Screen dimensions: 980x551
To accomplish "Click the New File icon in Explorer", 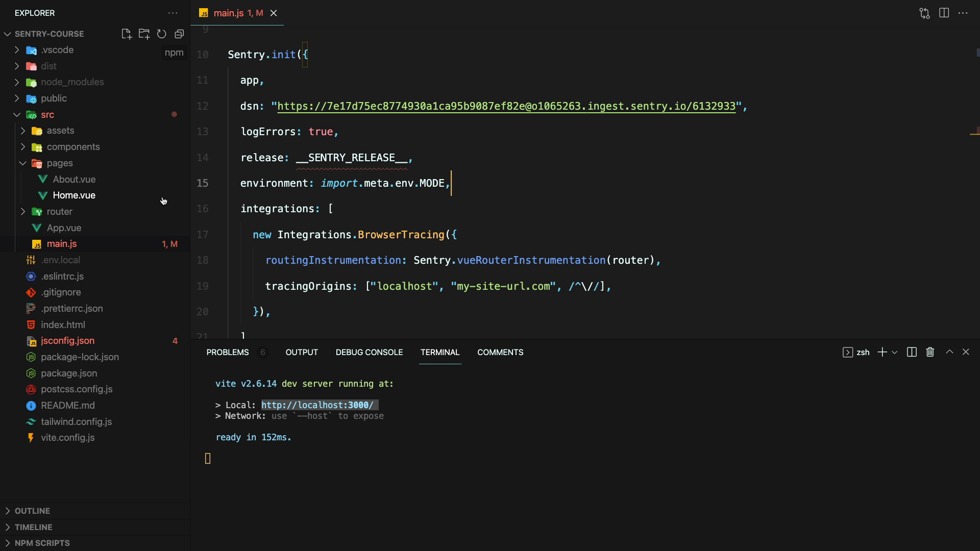I will 126,34.
